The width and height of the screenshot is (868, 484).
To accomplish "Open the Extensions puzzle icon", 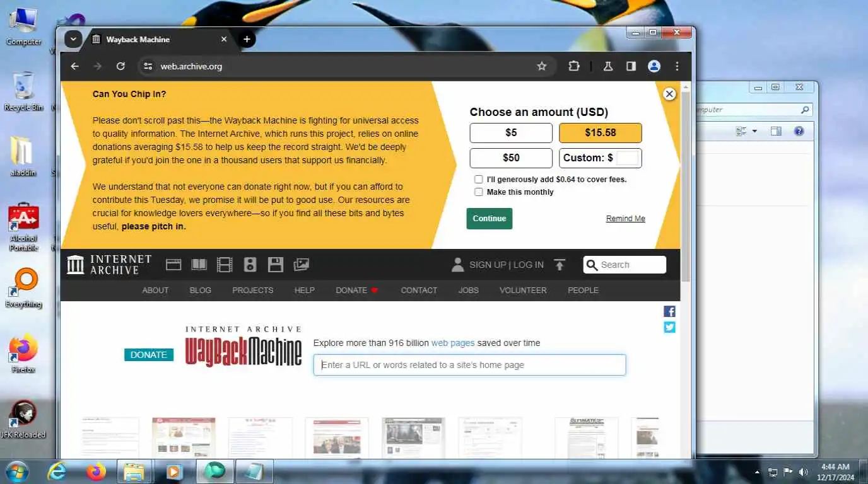I will [x=573, y=66].
